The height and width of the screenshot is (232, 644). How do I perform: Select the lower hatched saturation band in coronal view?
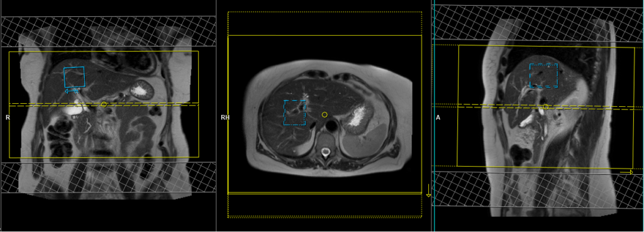tap(108, 177)
